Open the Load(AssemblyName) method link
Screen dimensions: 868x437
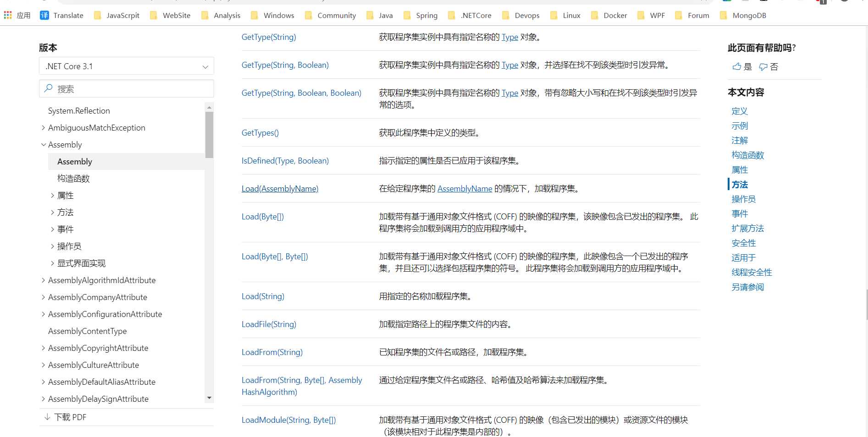[280, 188]
